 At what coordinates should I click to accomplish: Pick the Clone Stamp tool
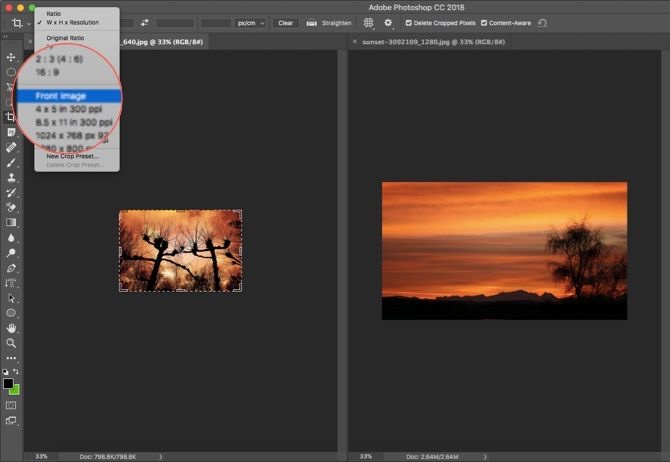tap(11, 177)
